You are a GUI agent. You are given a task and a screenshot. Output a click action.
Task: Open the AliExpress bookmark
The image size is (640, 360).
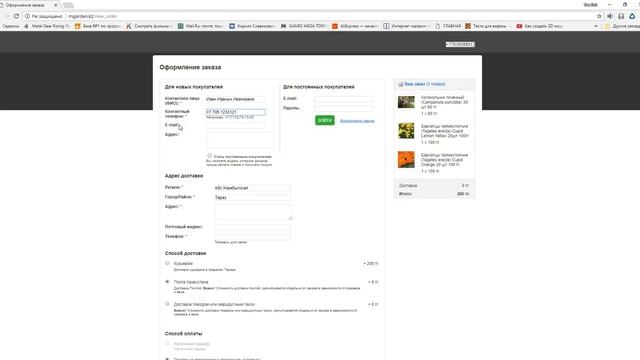coord(355,26)
